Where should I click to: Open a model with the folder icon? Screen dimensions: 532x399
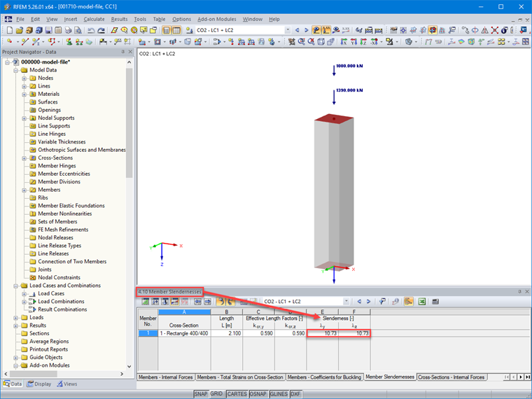pos(20,30)
